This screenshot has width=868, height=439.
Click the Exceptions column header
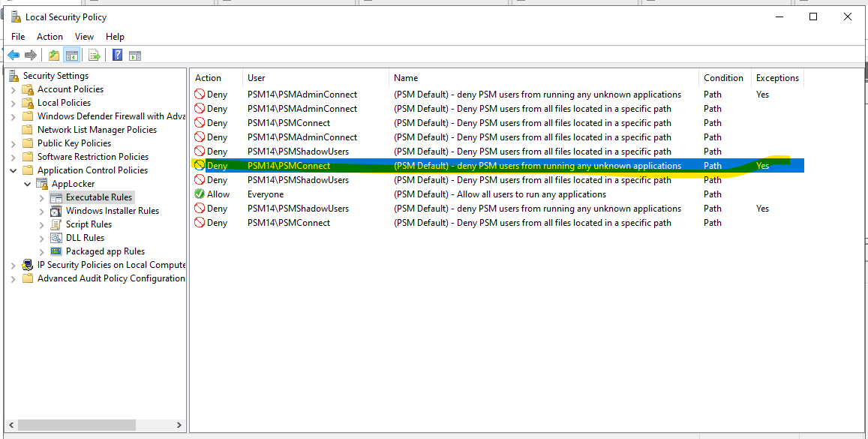[x=777, y=77]
